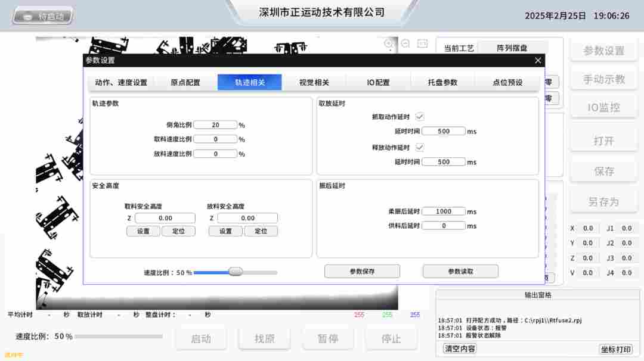Image resolution: width=644 pixels, height=361 pixels.
Task: Click the 抓取 延时时间 500 field
Action: pyautogui.click(x=444, y=131)
